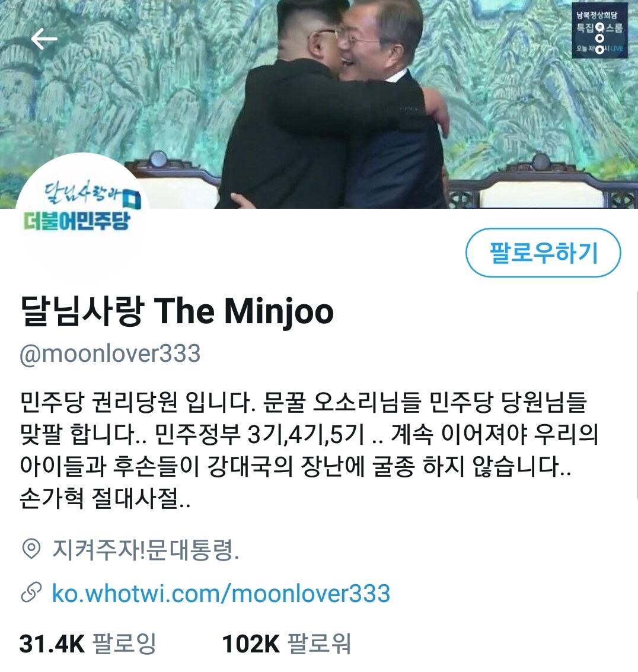View the hugging leaders header photo
638x672 pixels.
pos(319,104)
